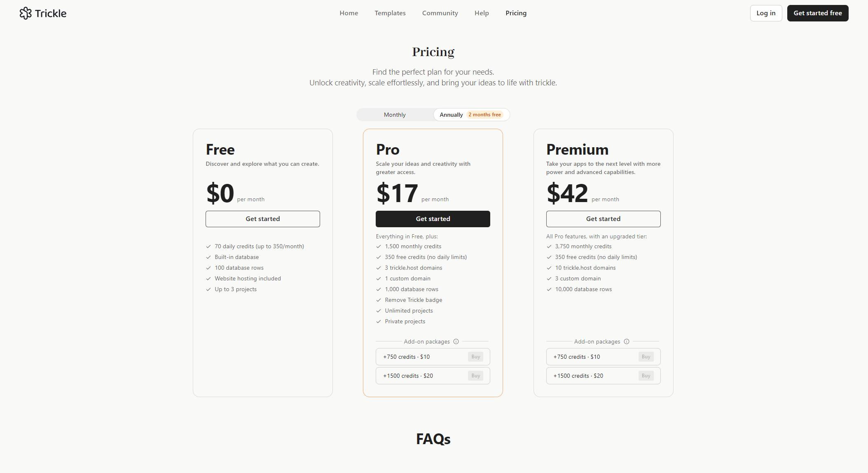Viewport: 868px width, 473px height.
Task: Open Community from navigation bar
Action: (440, 13)
